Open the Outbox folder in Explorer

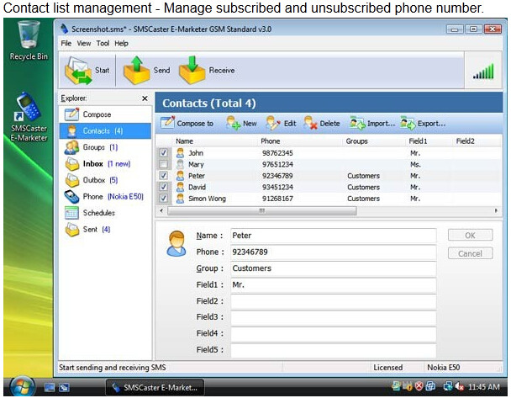[93, 180]
